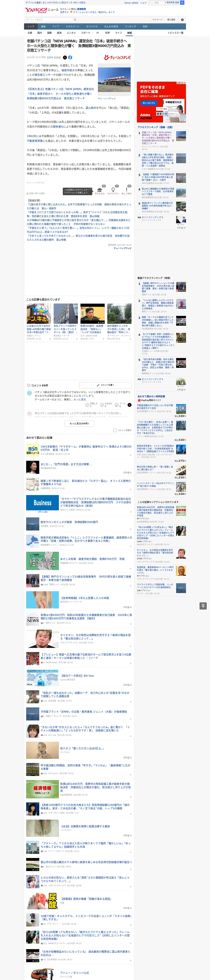Click the first commenter's avatar
The image size is (210, 980).
[29, 393]
